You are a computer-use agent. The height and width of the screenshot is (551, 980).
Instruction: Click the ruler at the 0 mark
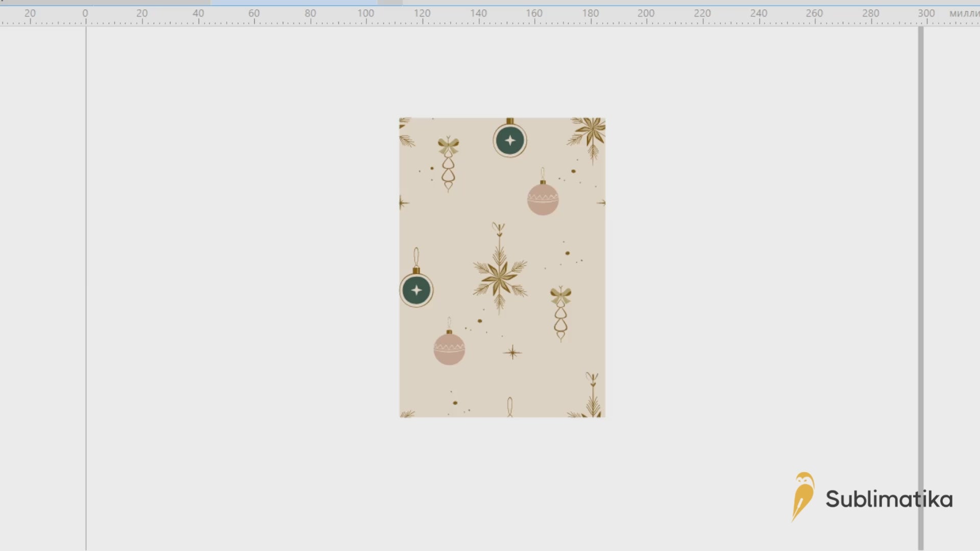85,14
